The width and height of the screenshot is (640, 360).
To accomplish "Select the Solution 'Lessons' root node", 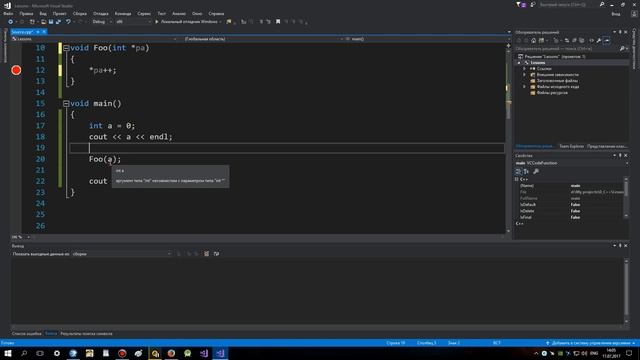I will (x=552, y=57).
